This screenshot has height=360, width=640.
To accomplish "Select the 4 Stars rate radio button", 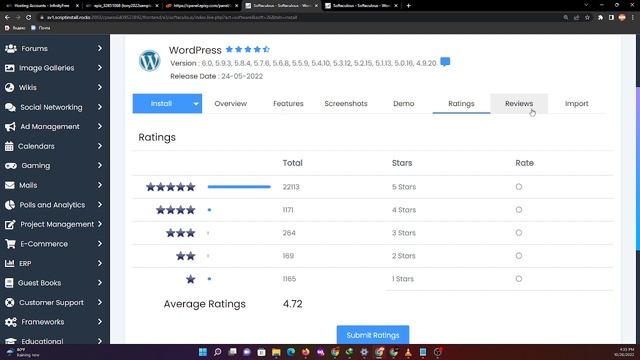I will [x=519, y=210].
